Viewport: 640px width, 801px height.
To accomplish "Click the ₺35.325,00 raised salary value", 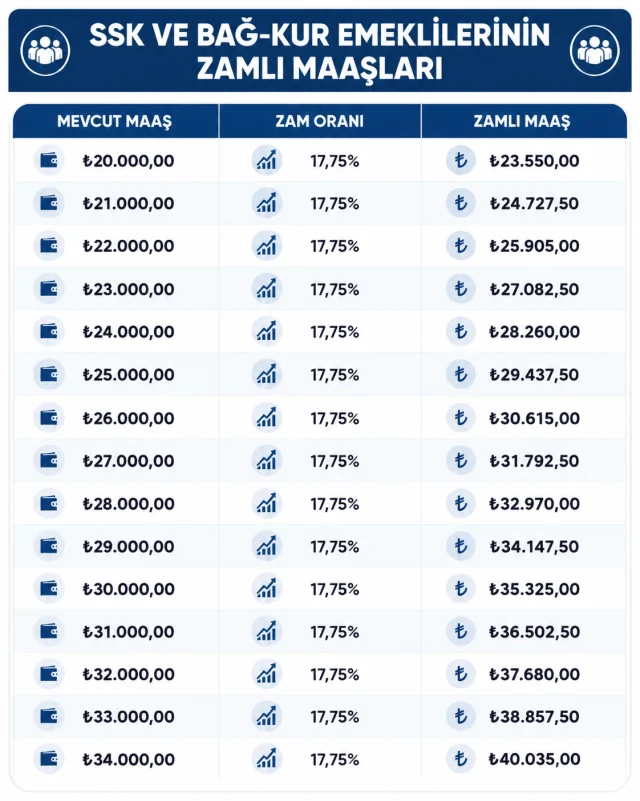I will point(534,589).
